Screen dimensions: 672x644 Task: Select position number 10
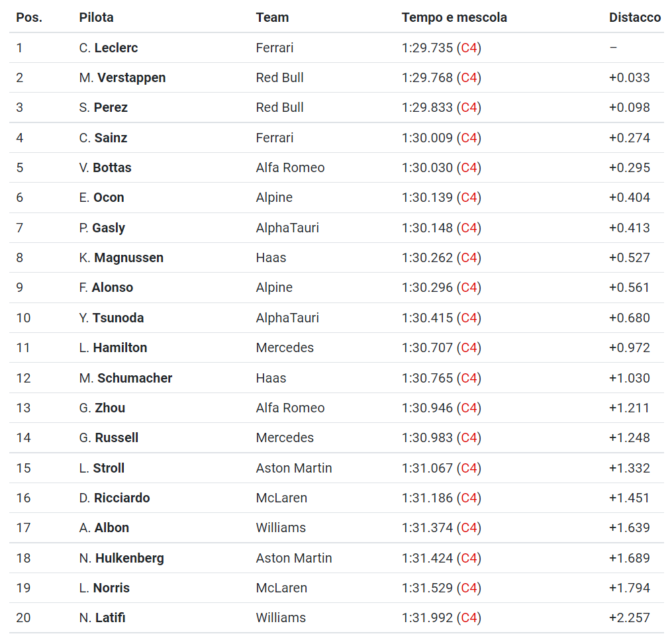23,318
